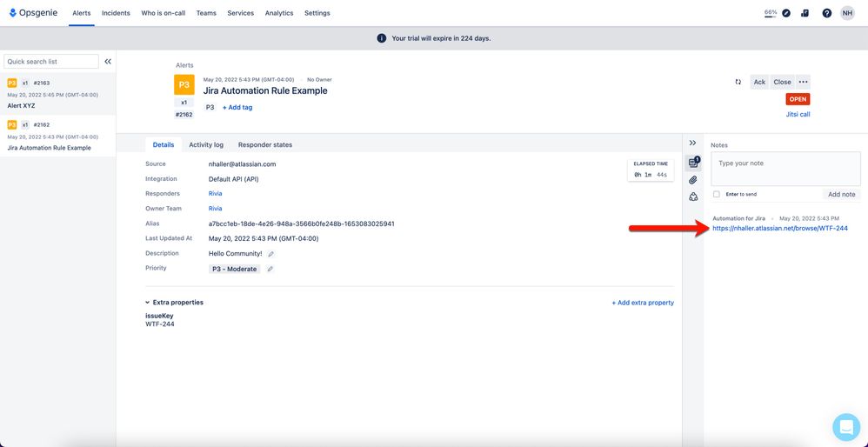The image size is (868, 447).
Task: Open Who is on-call page
Action: click(163, 13)
